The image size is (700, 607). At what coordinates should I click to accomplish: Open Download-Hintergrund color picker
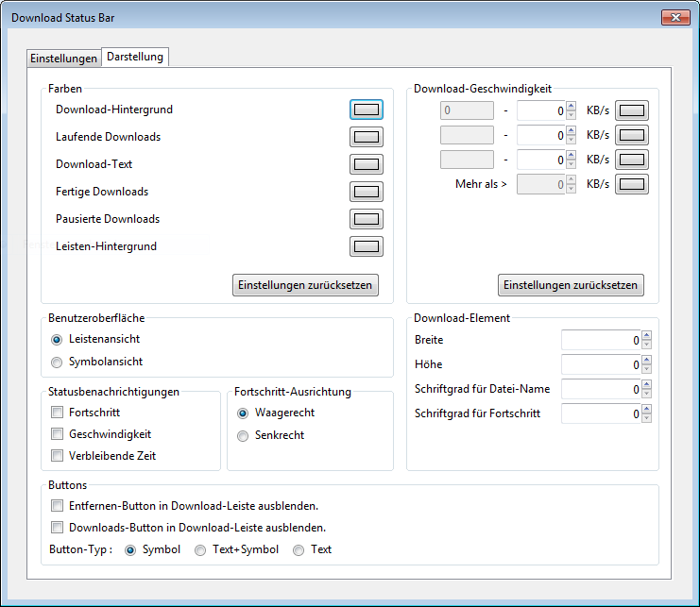[x=366, y=110]
